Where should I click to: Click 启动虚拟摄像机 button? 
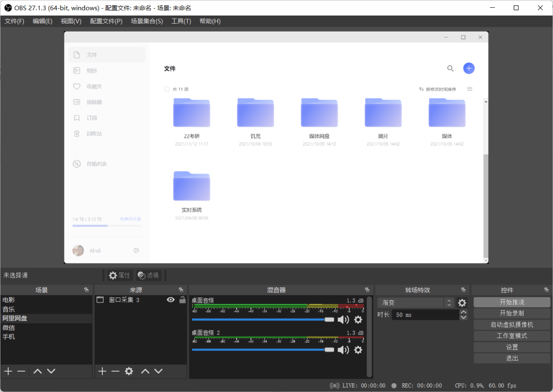(x=512, y=325)
